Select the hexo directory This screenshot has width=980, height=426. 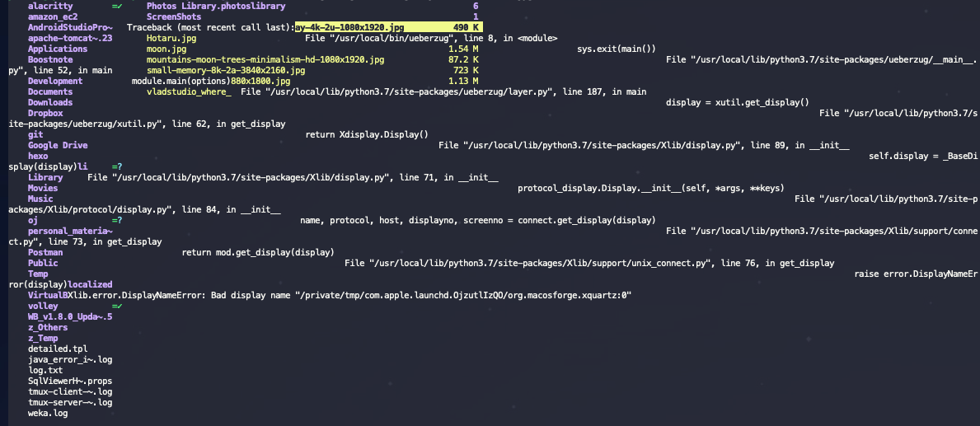point(38,157)
